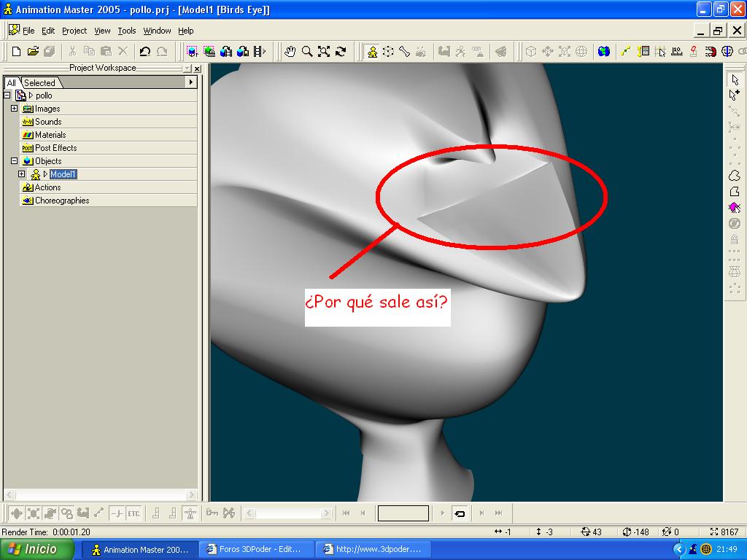Select the Sounds tree item

pos(48,122)
